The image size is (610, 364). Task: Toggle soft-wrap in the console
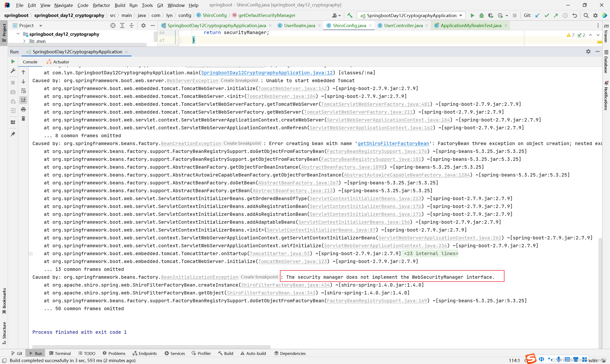[23, 91]
